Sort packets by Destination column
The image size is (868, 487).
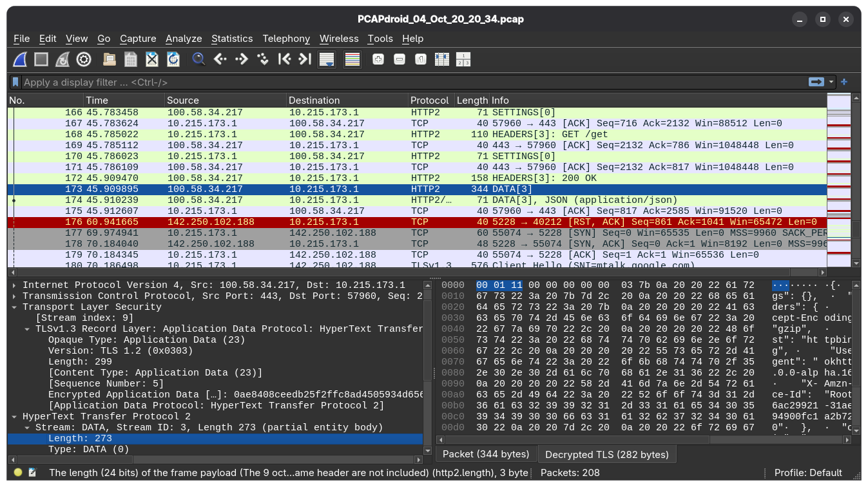tap(347, 100)
